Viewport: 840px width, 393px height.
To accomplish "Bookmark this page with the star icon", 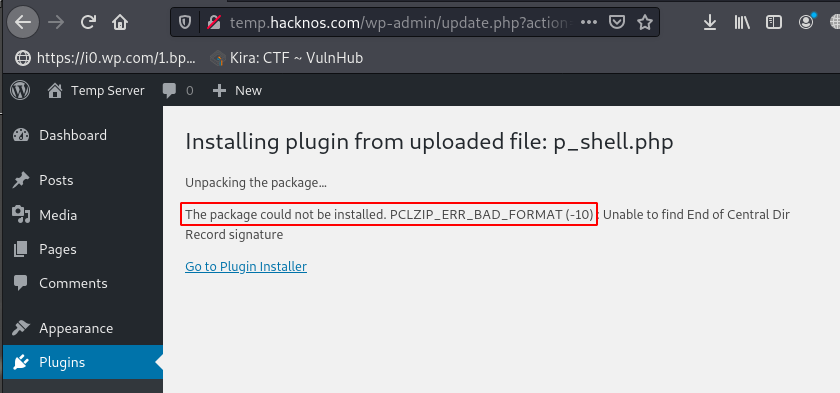I will coord(645,22).
